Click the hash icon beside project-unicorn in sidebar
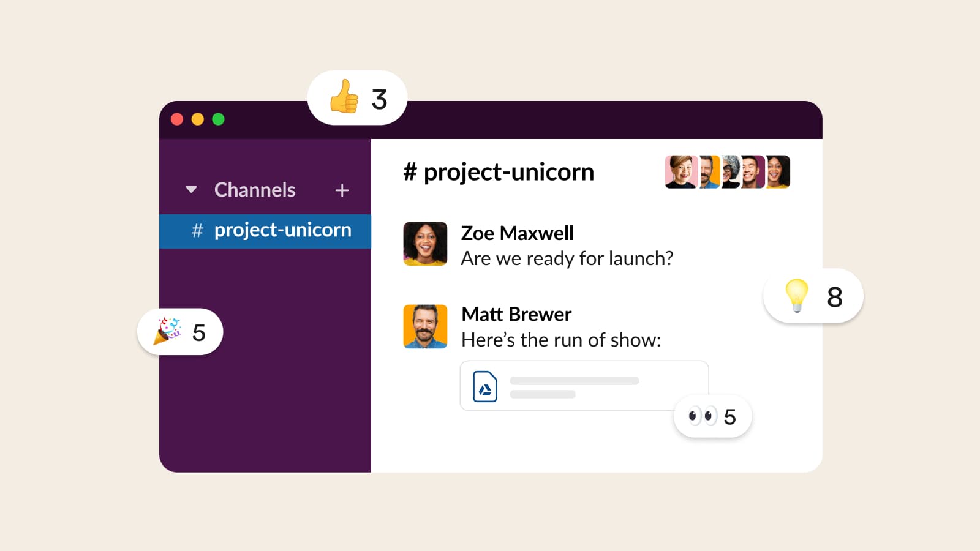Viewport: 980px width, 551px height. (x=197, y=231)
